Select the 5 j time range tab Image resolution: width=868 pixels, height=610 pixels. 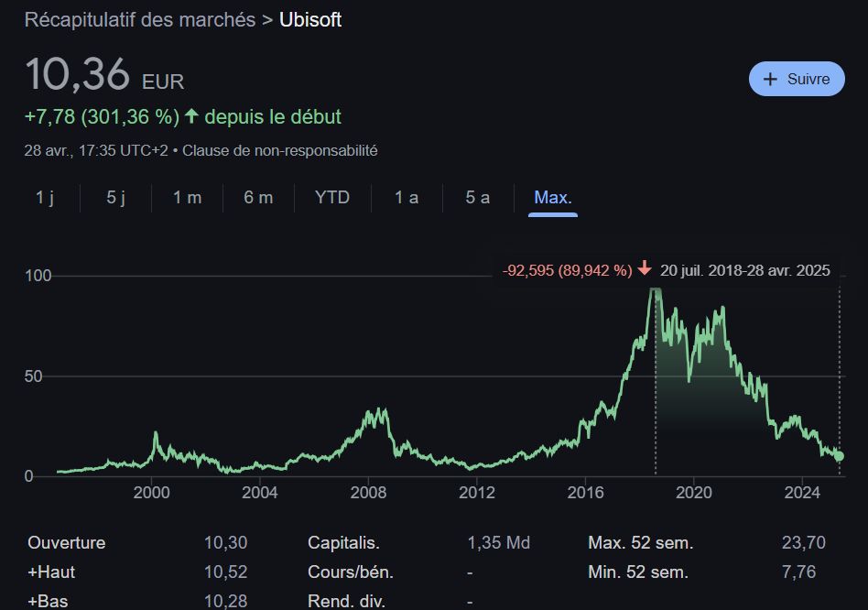(x=115, y=197)
